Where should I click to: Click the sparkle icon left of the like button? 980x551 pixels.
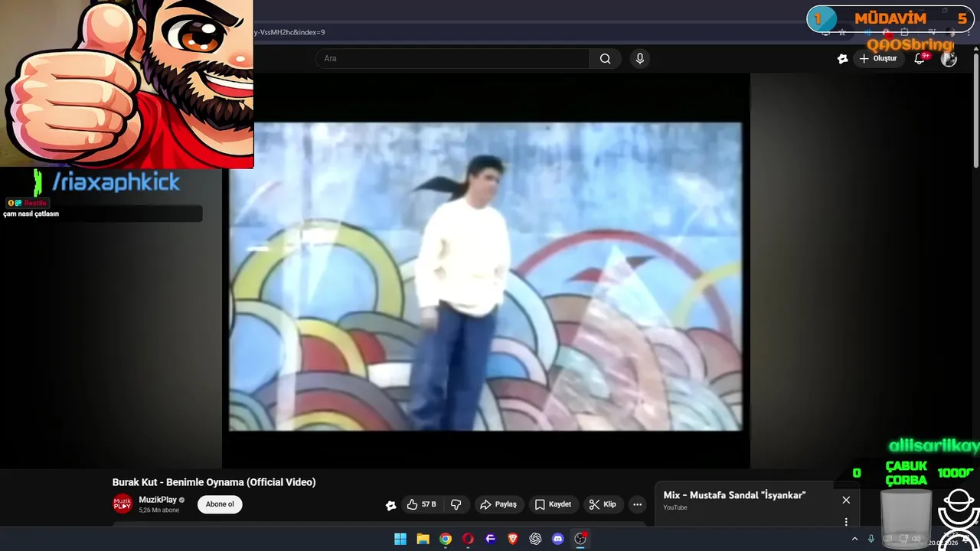click(x=391, y=505)
